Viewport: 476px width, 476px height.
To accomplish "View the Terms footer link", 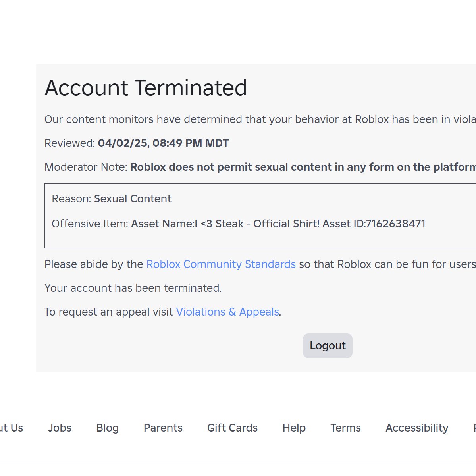I will point(345,428).
